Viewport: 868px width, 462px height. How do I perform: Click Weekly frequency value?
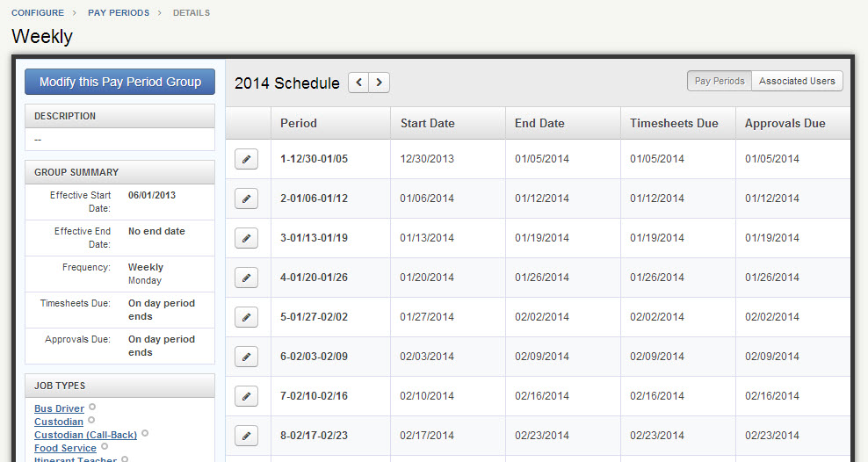point(146,267)
